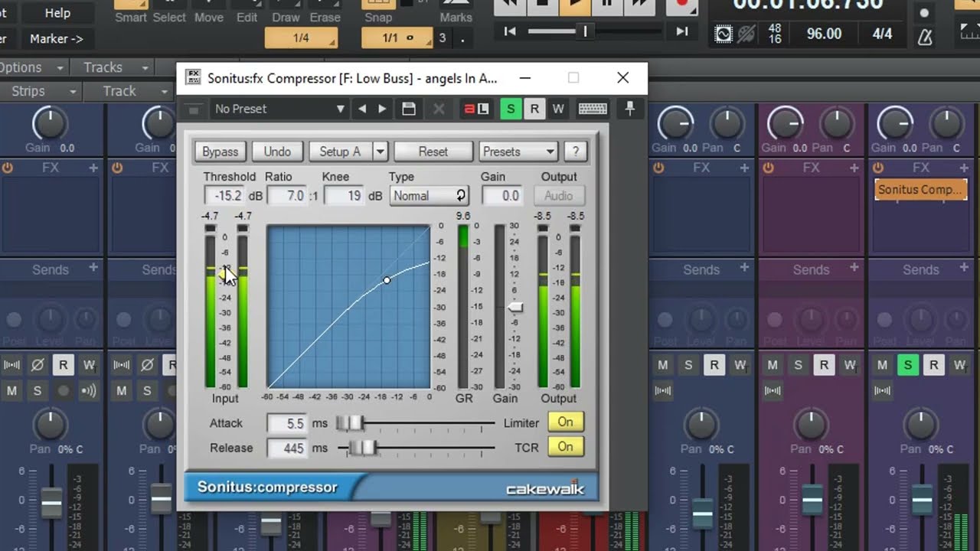Click the Attack slider handle
The width and height of the screenshot is (980, 551).
coord(350,422)
